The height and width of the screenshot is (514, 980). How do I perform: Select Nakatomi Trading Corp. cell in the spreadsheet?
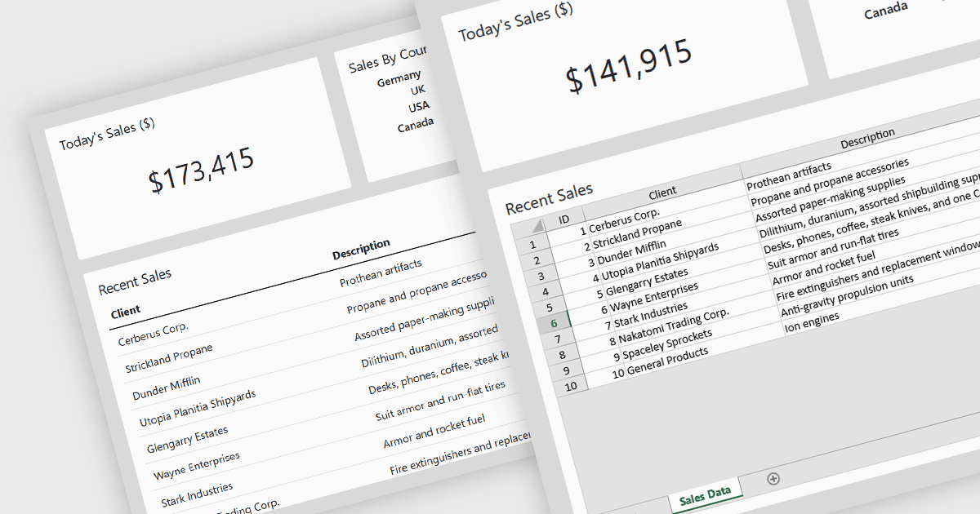(x=674, y=326)
